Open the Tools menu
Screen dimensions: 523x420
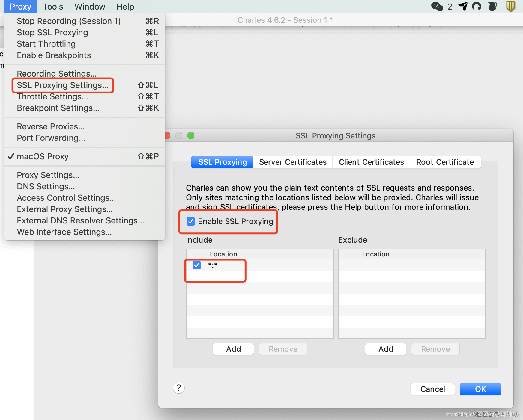(53, 7)
